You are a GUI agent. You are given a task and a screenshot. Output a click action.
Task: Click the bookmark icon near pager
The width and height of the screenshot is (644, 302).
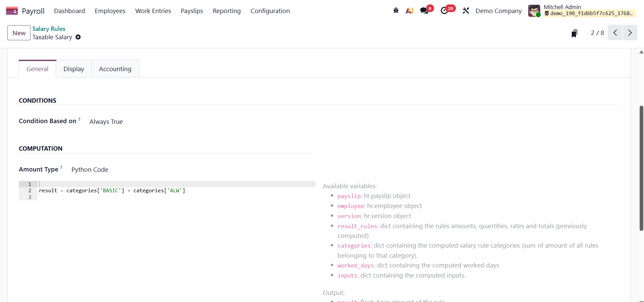point(574,33)
